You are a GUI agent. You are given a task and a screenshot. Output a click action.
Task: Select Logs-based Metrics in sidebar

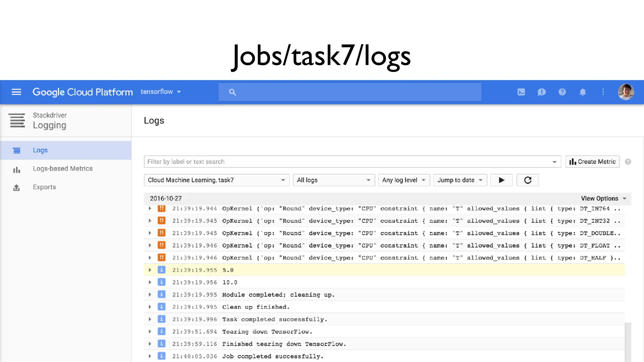63,169
